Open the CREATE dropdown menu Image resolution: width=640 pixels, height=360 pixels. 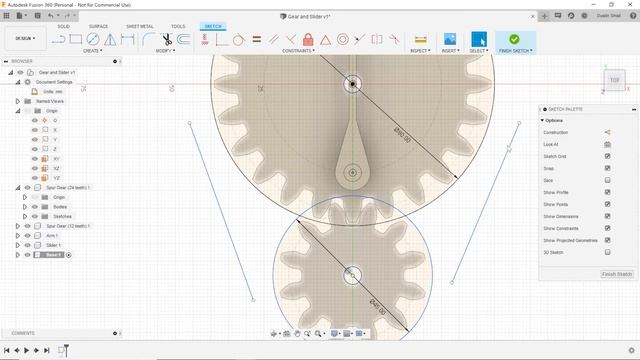[93, 51]
